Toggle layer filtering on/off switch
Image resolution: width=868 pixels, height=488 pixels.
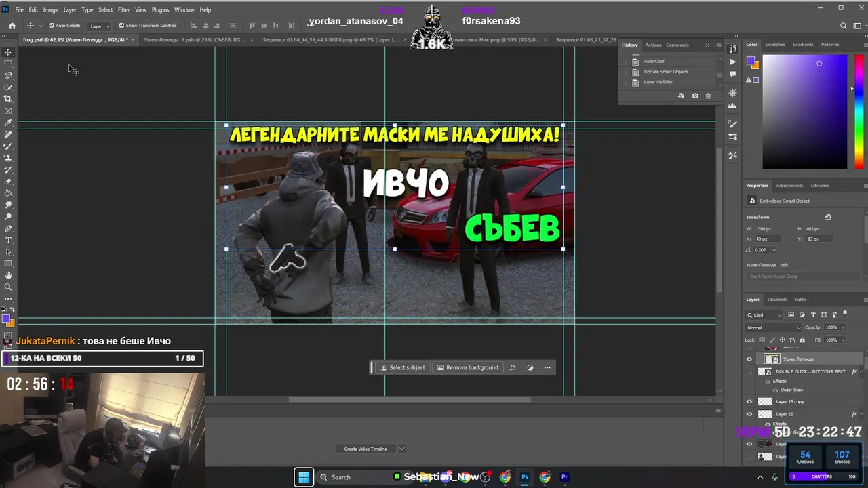click(844, 314)
